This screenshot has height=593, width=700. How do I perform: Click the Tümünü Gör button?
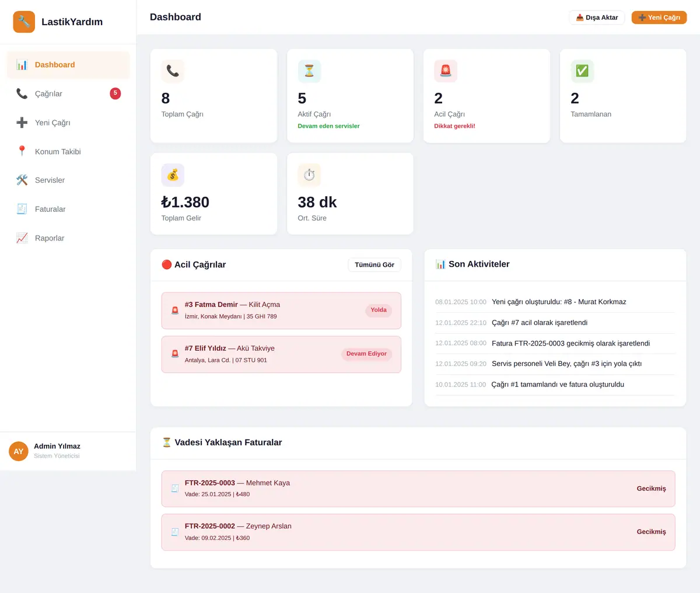(374, 265)
